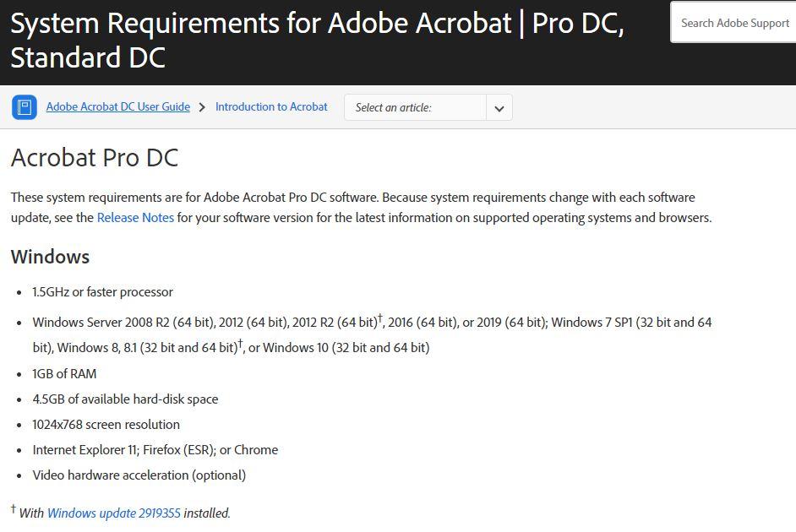The width and height of the screenshot is (796, 532).
Task: Click the 1024x768 screen resolution bullet
Action: coord(106,424)
